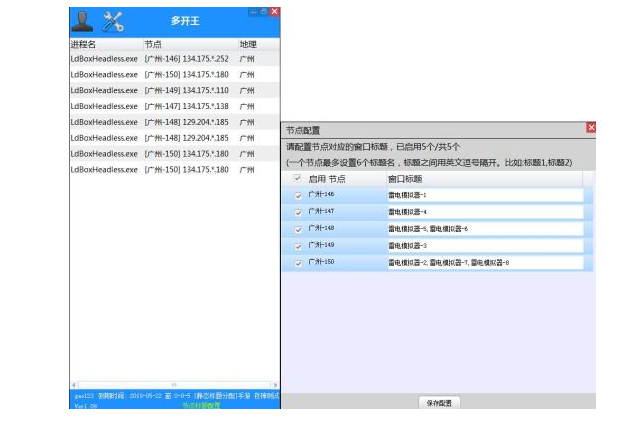Toggle the header 启用 select-all checkbox

[x=297, y=178]
